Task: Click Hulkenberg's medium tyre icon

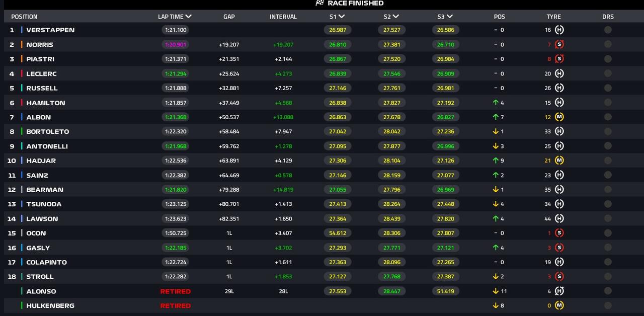Action: 559,305
